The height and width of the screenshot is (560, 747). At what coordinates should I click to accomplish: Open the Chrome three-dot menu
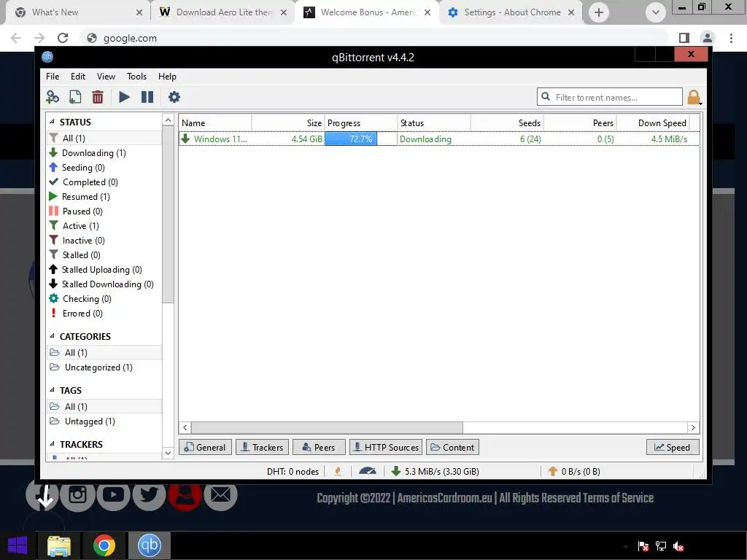point(731,38)
